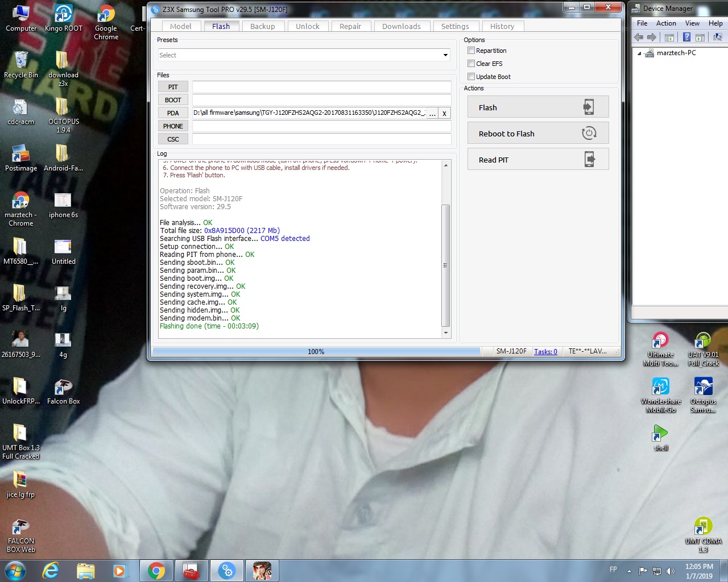Screen dimensions: 728x582
Task: Open the Recycle Bin
Action: [21, 65]
